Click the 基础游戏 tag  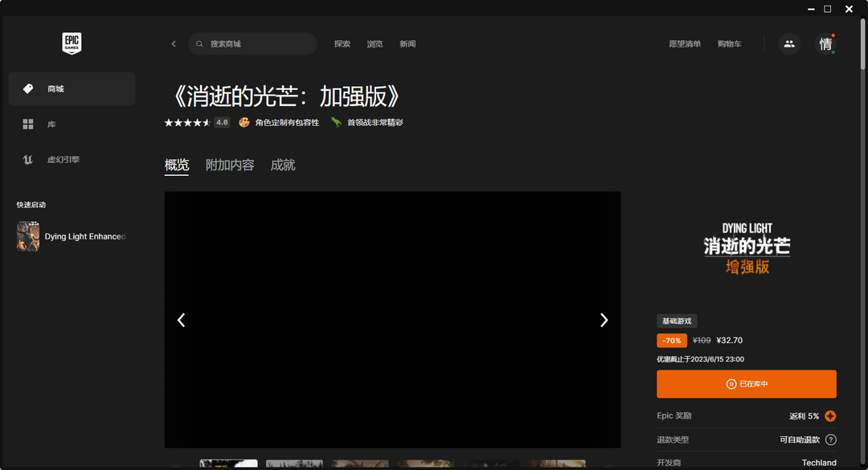coord(677,321)
